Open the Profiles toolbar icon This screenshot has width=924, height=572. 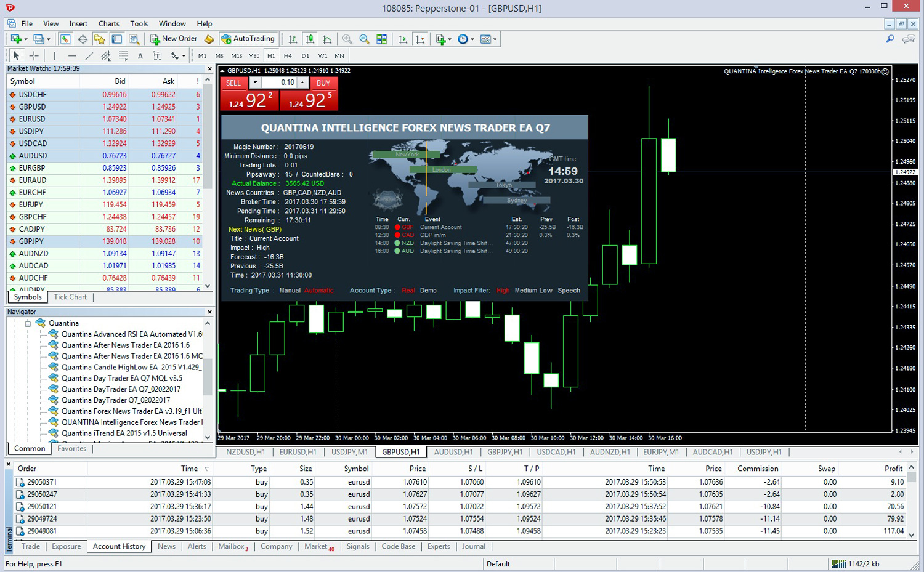(x=39, y=39)
